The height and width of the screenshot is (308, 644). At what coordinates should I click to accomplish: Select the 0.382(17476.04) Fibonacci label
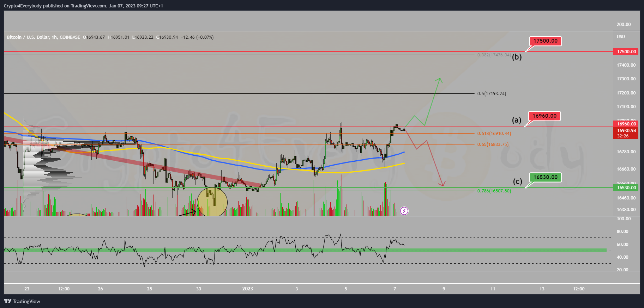point(494,55)
